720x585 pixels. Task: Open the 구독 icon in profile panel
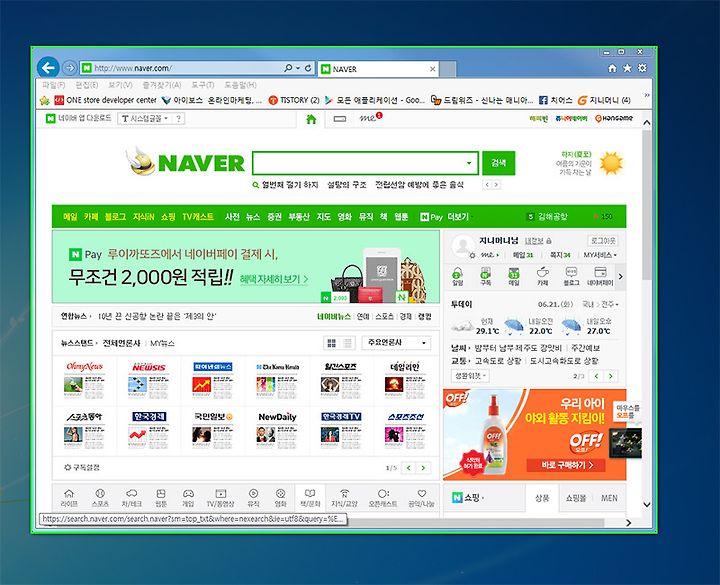pos(485,276)
